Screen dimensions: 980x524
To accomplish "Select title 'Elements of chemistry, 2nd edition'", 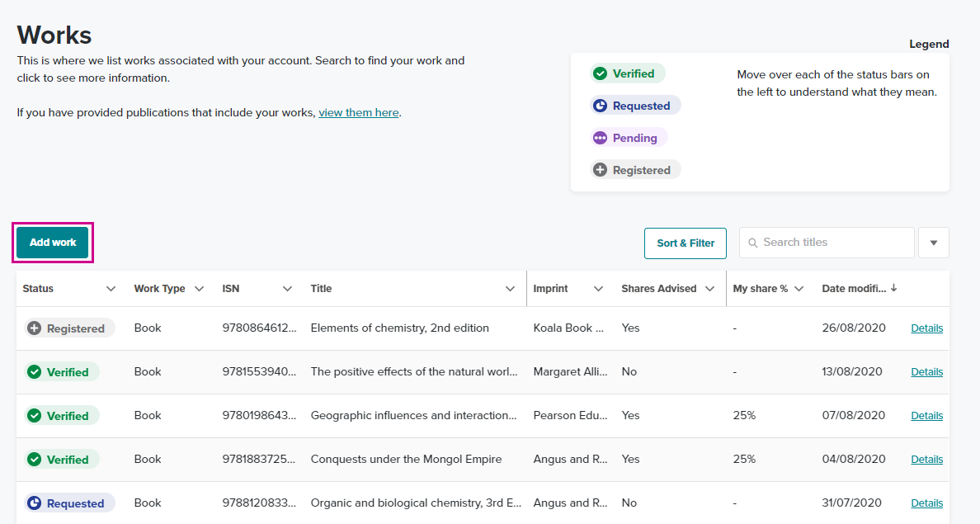I will point(400,328).
